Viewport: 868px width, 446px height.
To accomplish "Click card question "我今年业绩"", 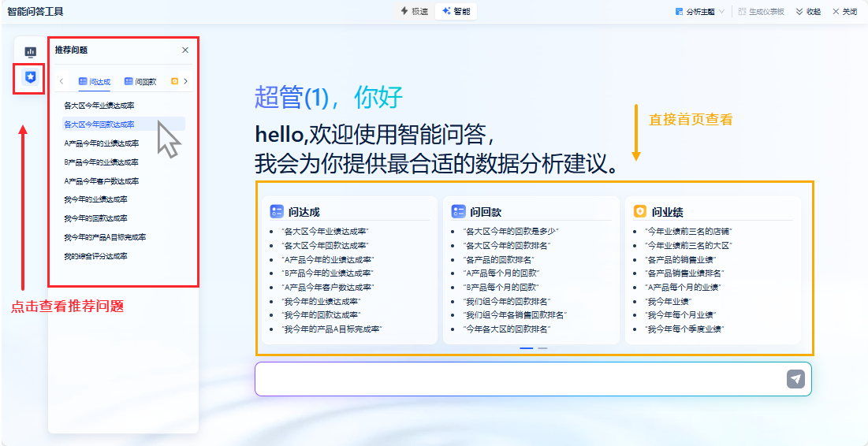I will (x=669, y=301).
